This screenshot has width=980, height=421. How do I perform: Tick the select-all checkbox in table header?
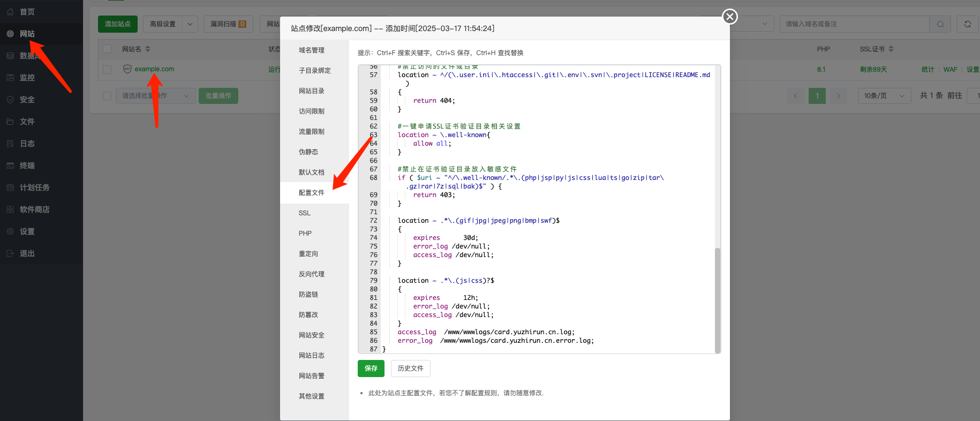pyautogui.click(x=107, y=49)
